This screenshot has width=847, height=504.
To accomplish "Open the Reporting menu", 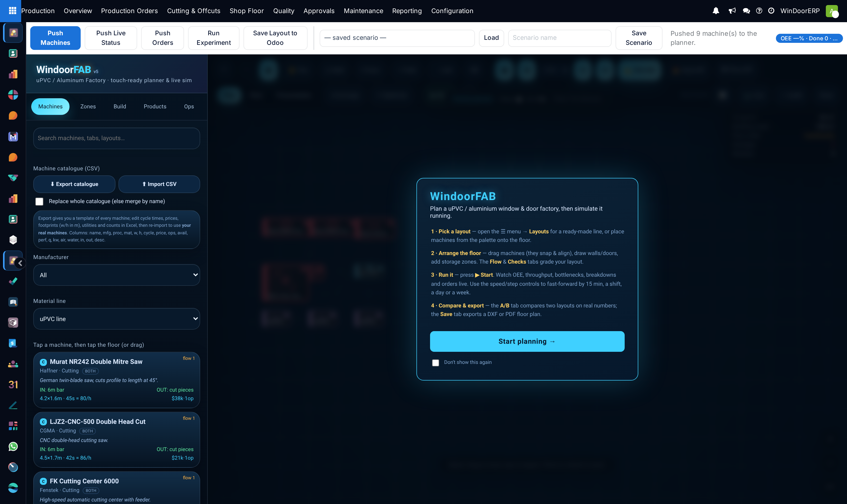I will pyautogui.click(x=407, y=11).
